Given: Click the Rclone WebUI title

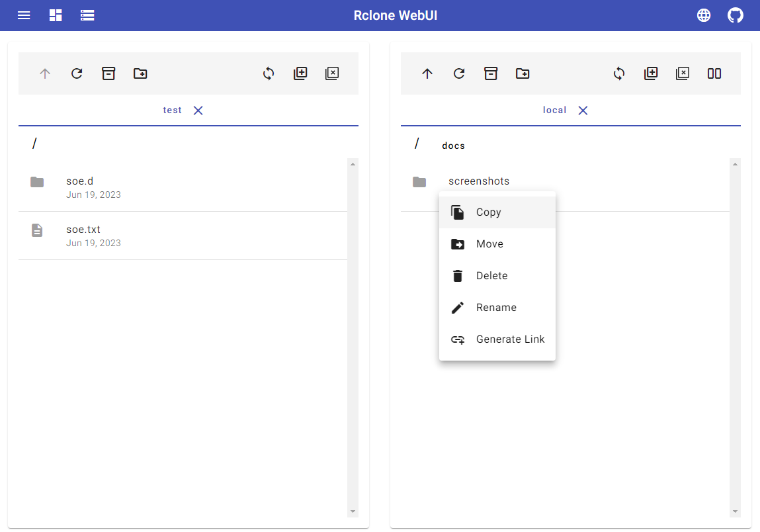Looking at the screenshot, I should [396, 15].
